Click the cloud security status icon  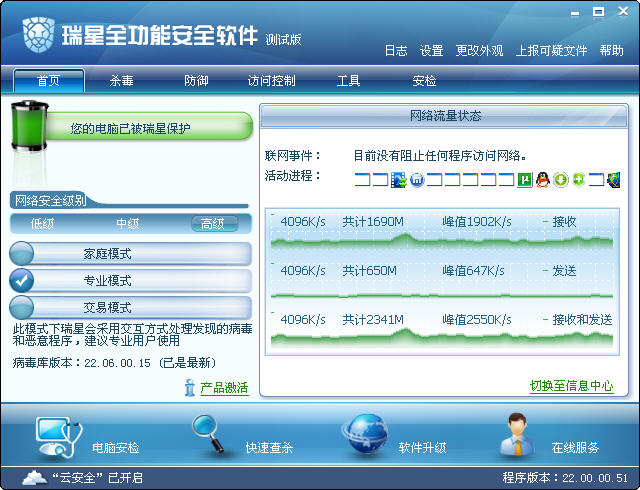(x=34, y=477)
